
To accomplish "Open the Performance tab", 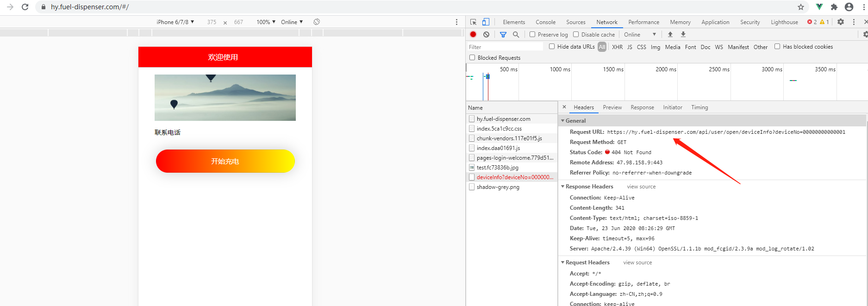I will [643, 22].
